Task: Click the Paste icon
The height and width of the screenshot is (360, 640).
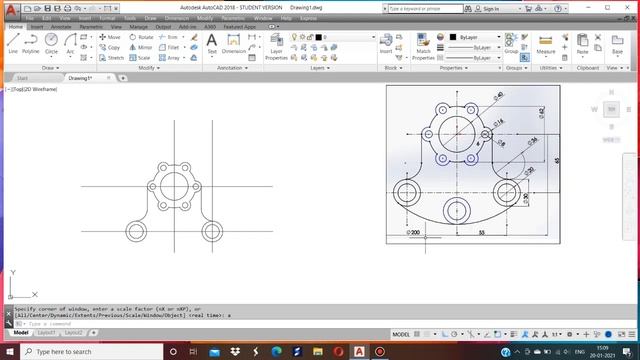Action: click(582, 44)
